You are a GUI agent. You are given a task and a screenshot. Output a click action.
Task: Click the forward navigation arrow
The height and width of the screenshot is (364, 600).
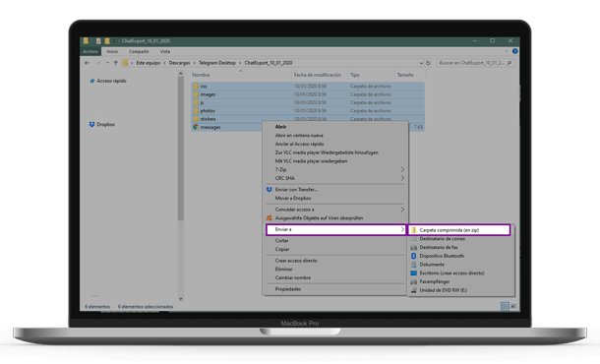[98, 63]
